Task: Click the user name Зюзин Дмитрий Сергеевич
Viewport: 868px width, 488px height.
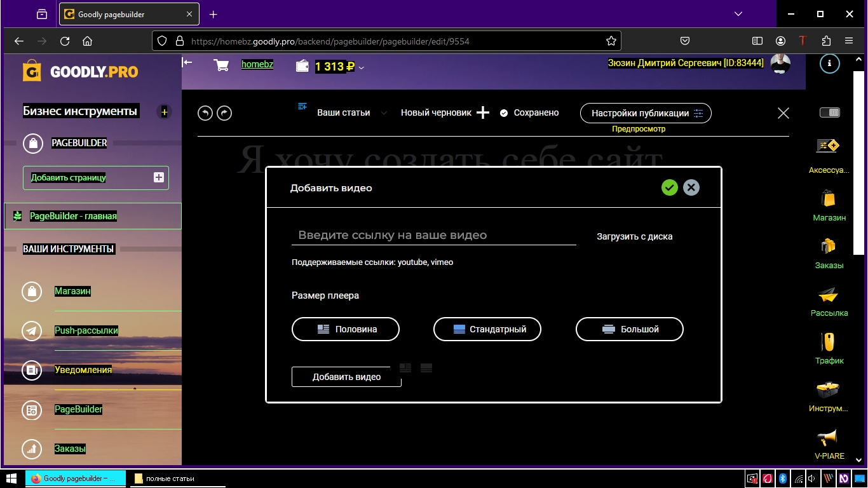Action: [686, 63]
